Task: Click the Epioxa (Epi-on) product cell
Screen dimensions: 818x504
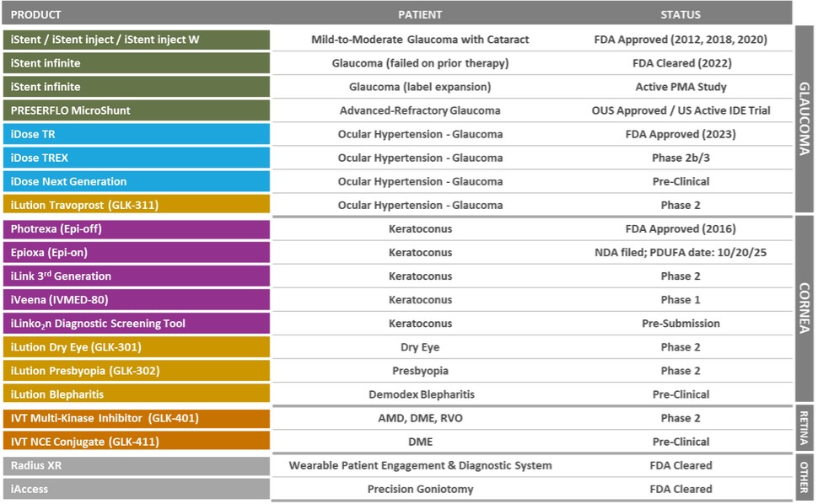Action: click(x=137, y=253)
